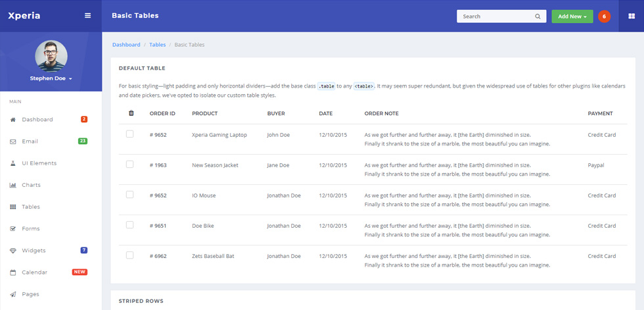The height and width of the screenshot is (310, 644).
Task: Click the Doe Bike product cell
Action: (x=203, y=226)
